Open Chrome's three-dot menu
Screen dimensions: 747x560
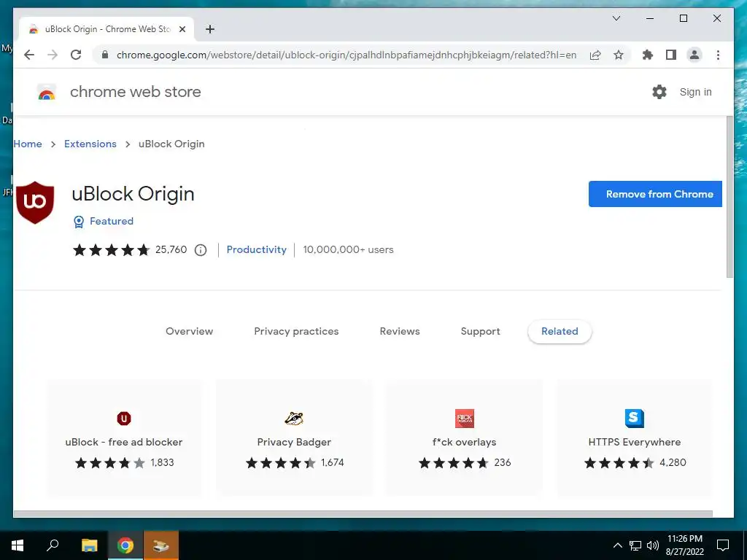718,55
